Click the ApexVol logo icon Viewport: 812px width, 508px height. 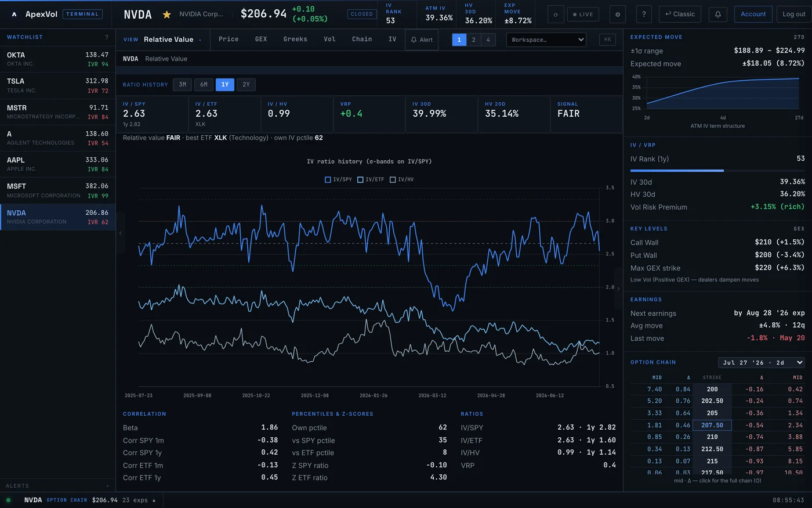(14, 15)
